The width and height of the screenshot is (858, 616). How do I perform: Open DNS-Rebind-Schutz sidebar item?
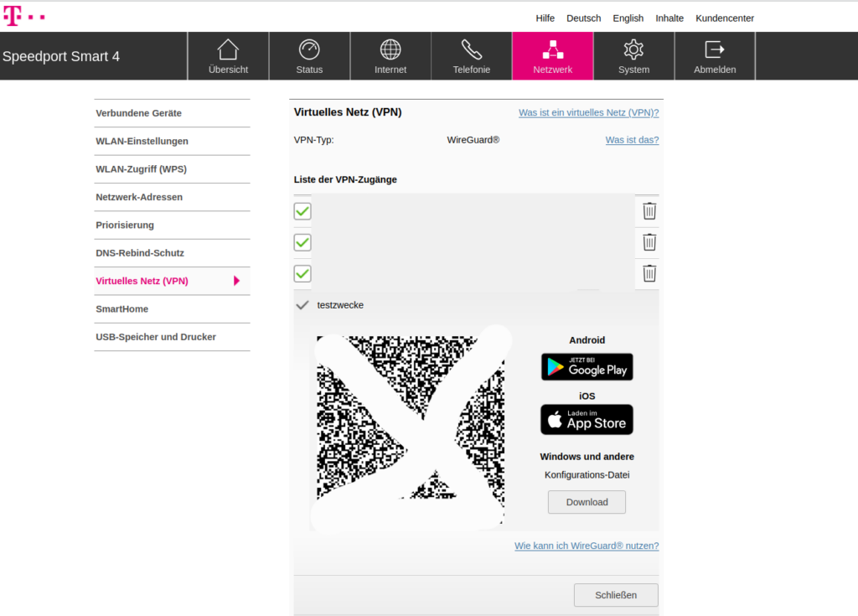140,253
